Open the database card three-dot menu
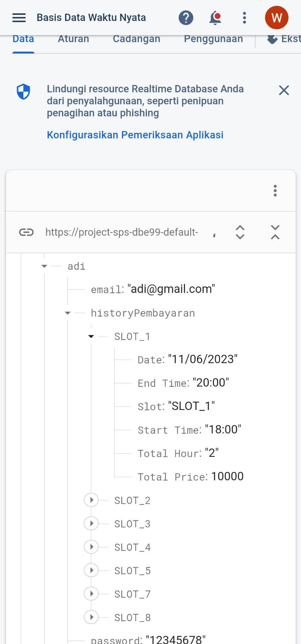Screen dimensions: 301x644 [x=275, y=191]
